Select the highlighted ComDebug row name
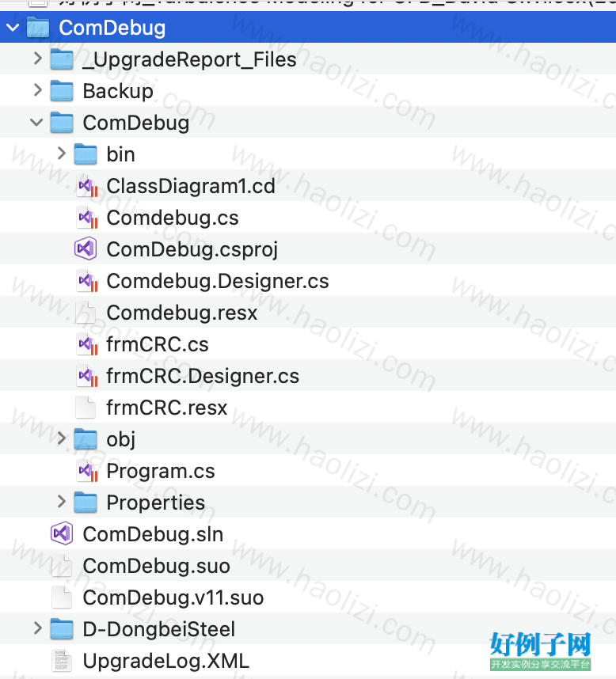Image resolution: width=616 pixels, height=679 pixels. [x=112, y=28]
